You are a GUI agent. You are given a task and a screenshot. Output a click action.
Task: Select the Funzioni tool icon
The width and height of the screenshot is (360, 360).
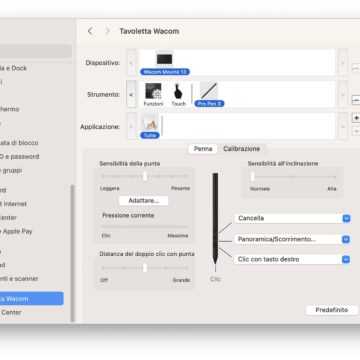(x=153, y=91)
